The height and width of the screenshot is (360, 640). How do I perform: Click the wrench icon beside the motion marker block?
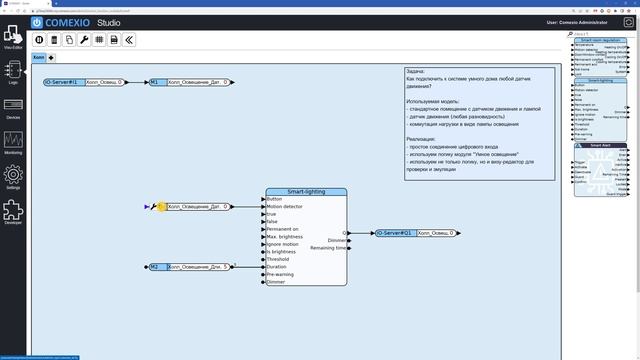[x=153, y=207]
